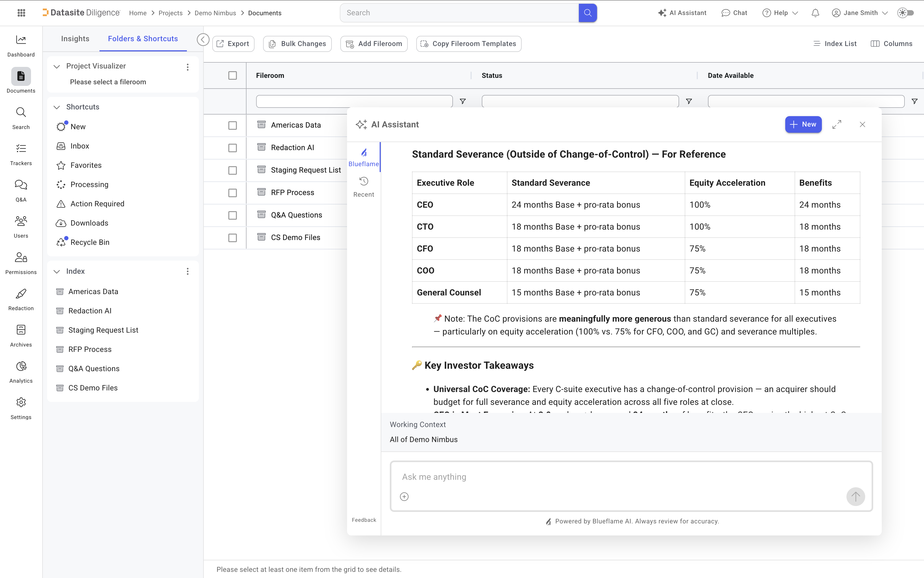This screenshot has width=924, height=578.
Task: Select Staging Request List in Index
Action: click(x=103, y=330)
